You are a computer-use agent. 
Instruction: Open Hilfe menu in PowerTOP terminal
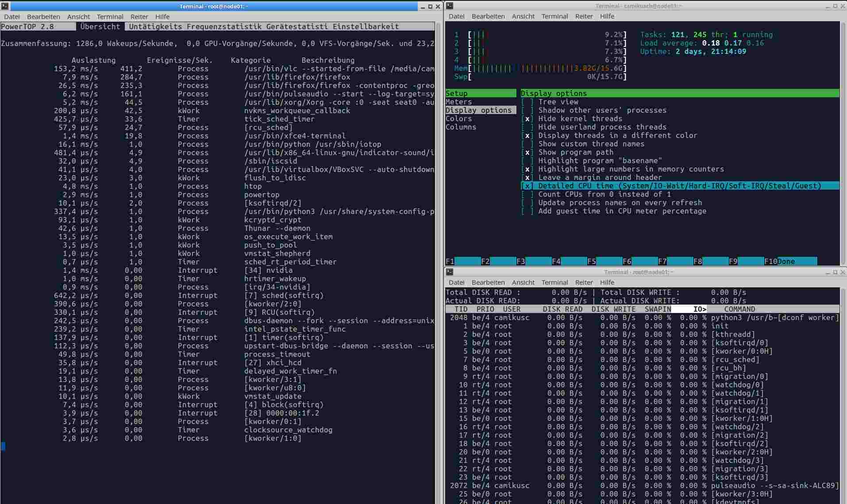coord(162,16)
